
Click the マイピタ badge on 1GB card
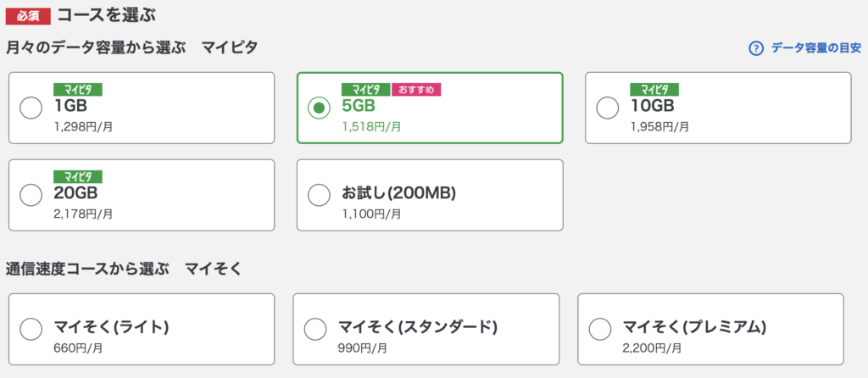coord(78,90)
